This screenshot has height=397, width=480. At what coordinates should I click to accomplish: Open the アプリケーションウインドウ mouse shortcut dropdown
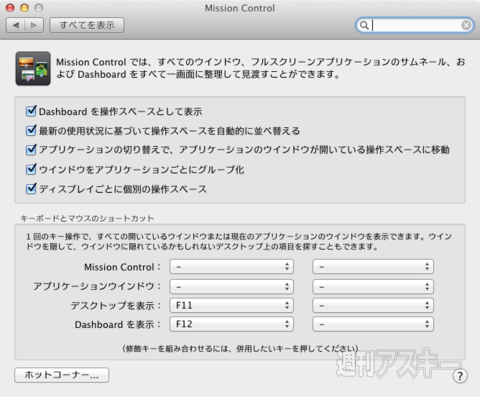point(373,286)
